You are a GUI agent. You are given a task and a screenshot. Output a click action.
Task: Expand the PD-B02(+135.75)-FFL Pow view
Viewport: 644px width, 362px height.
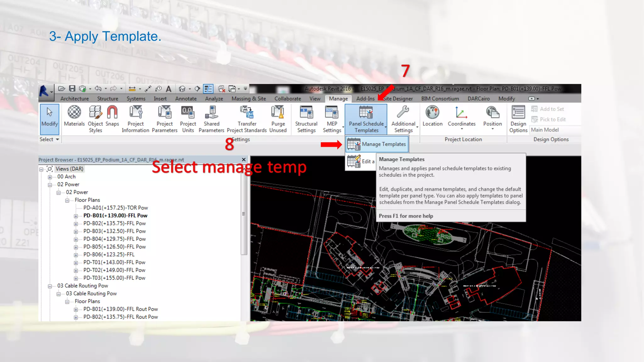click(76, 224)
